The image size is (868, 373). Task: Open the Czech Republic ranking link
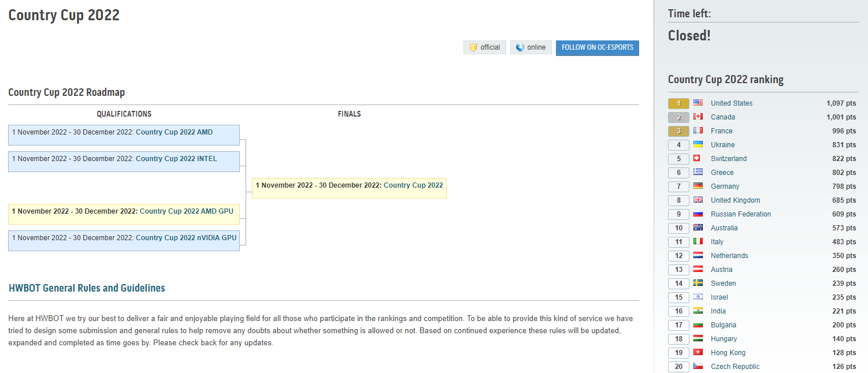(735, 367)
